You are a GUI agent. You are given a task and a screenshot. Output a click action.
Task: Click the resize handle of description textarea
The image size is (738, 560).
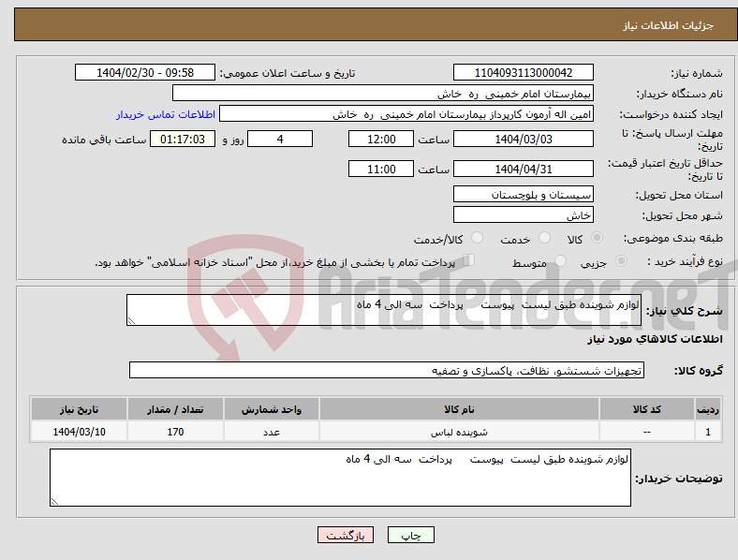point(131,321)
